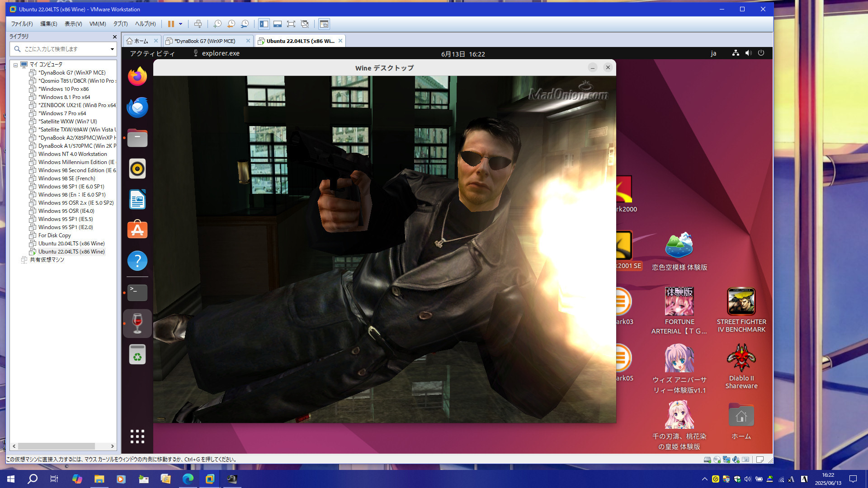Image resolution: width=868 pixels, height=488 pixels.
Task: Click the library horizontal scrollbar thumb
Action: pos(57,446)
